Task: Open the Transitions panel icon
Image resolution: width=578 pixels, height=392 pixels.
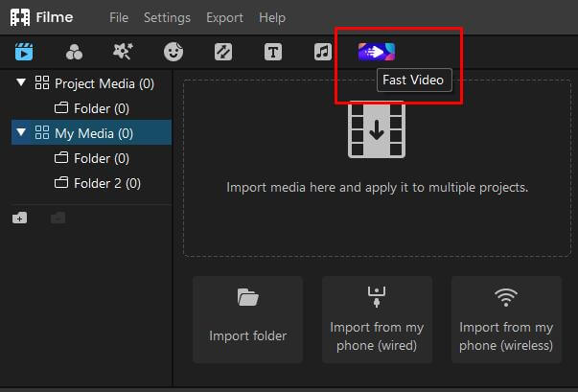Action: [x=222, y=52]
